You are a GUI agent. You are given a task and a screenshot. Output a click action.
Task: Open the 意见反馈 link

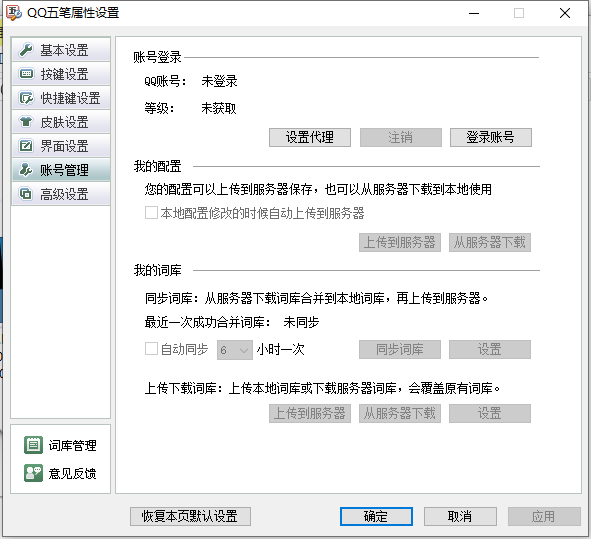(x=60, y=473)
